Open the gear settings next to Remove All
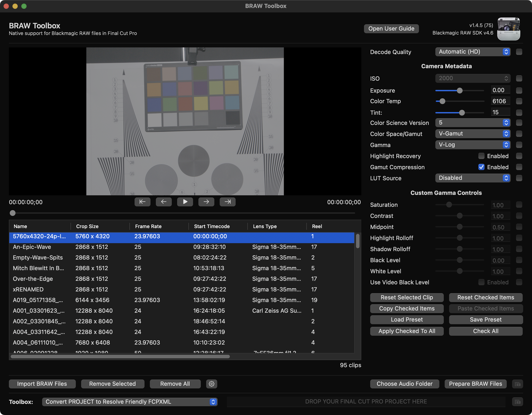The height and width of the screenshot is (415, 532). (x=211, y=384)
